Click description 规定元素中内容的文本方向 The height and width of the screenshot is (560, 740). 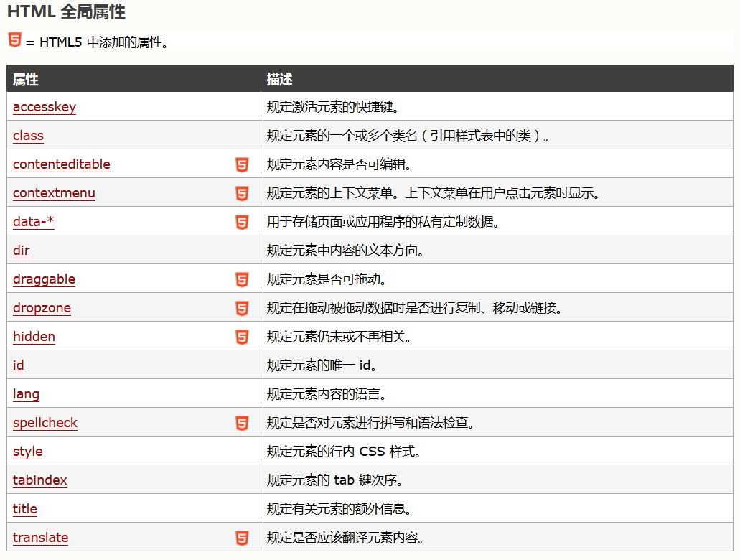click(x=345, y=251)
